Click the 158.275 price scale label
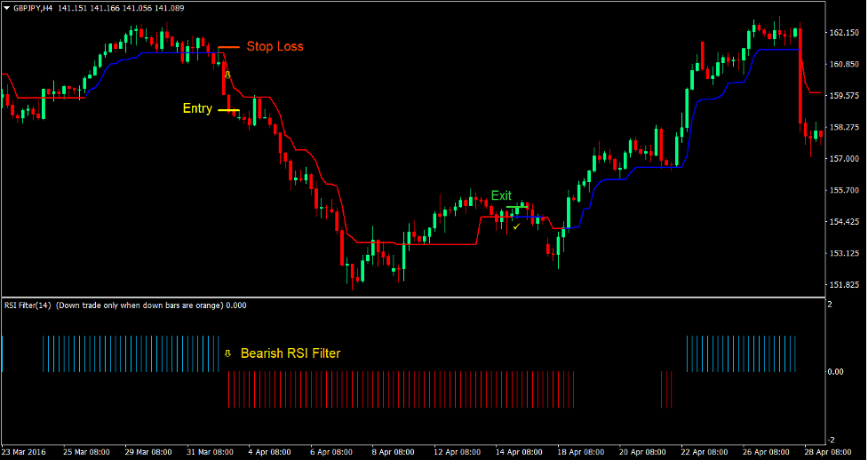 [843, 127]
